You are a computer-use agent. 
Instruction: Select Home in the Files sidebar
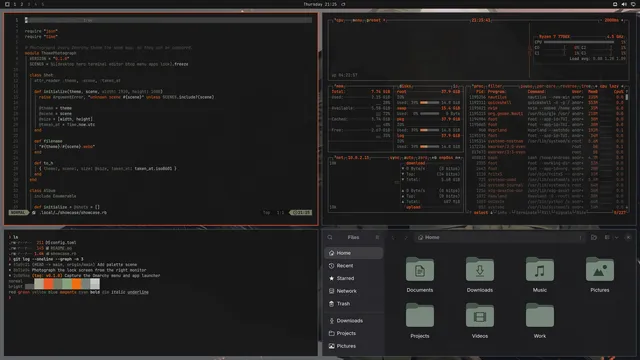pos(353,253)
